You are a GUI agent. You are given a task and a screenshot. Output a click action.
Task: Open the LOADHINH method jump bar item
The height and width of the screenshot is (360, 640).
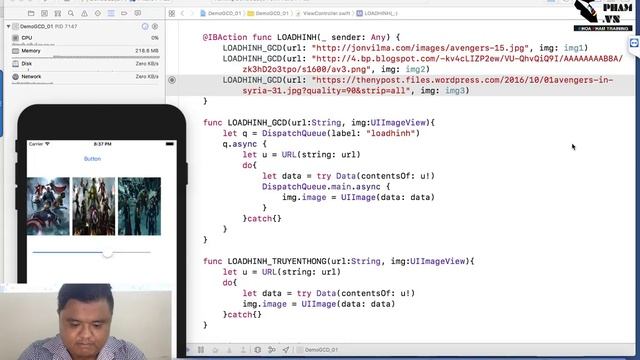tap(377, 13)
